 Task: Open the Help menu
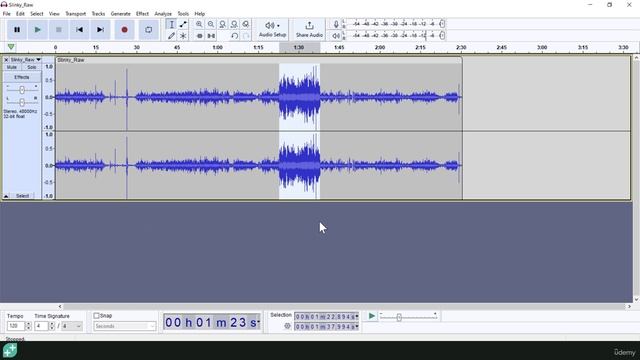[199, 13]
